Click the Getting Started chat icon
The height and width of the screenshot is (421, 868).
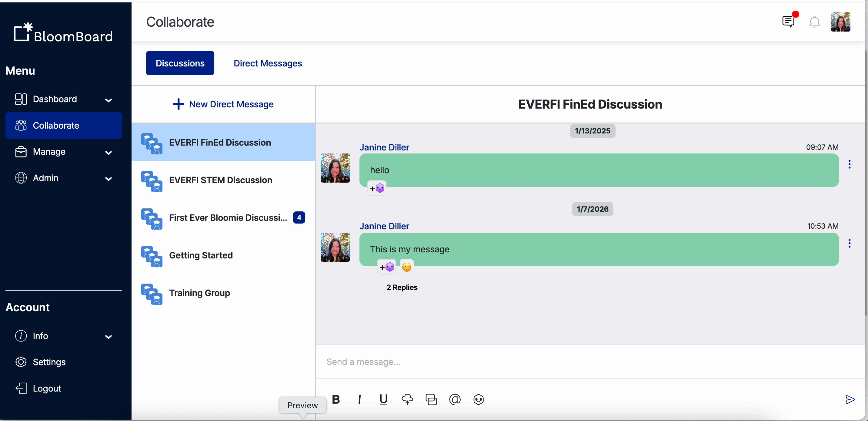pyautogui.click(x=152, y=257)
